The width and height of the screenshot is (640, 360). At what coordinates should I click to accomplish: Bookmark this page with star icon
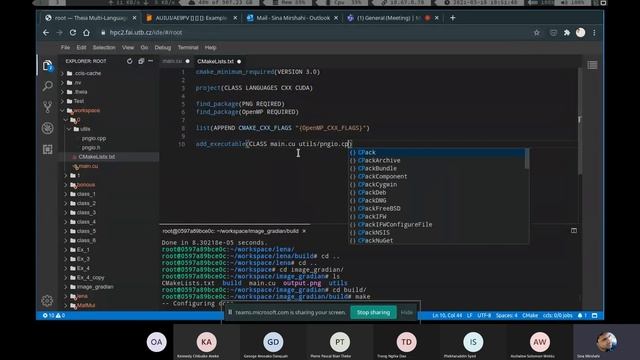pyautogui.click(x=537, y=33)
